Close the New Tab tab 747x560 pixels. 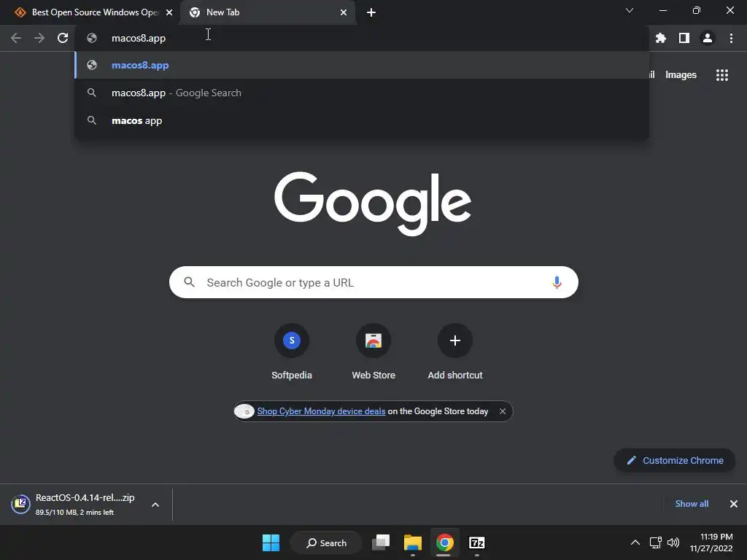coord(344,12)
